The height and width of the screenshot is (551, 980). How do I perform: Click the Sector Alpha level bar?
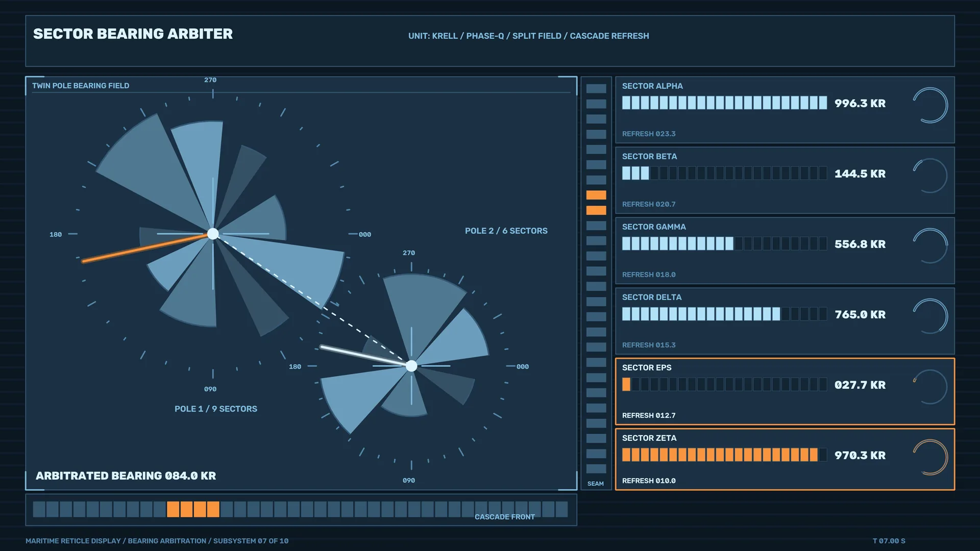tap(724, 103)
